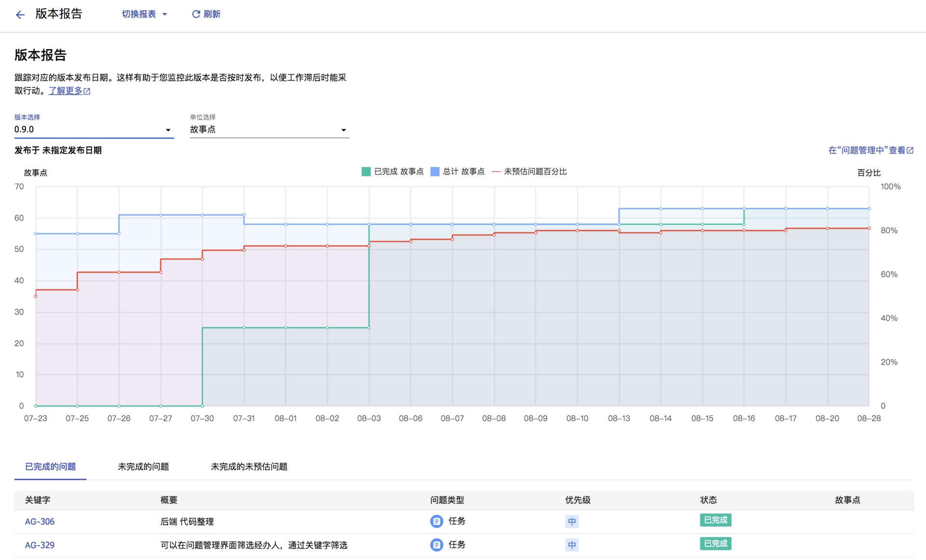Viewport: 926px width, 560px height.
Task: Switch to the 已完成的问题 tab
Action: [x=51, y=466]
